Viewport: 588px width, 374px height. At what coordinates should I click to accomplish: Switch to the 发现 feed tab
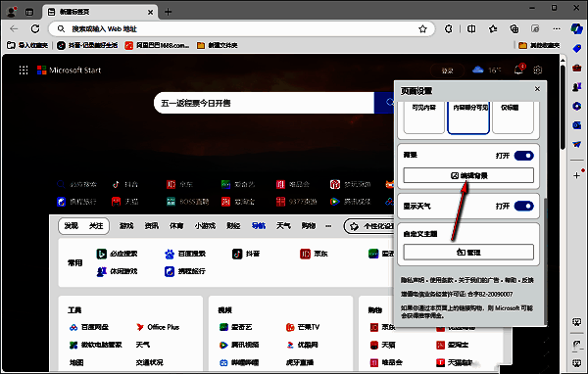(72, 226)
